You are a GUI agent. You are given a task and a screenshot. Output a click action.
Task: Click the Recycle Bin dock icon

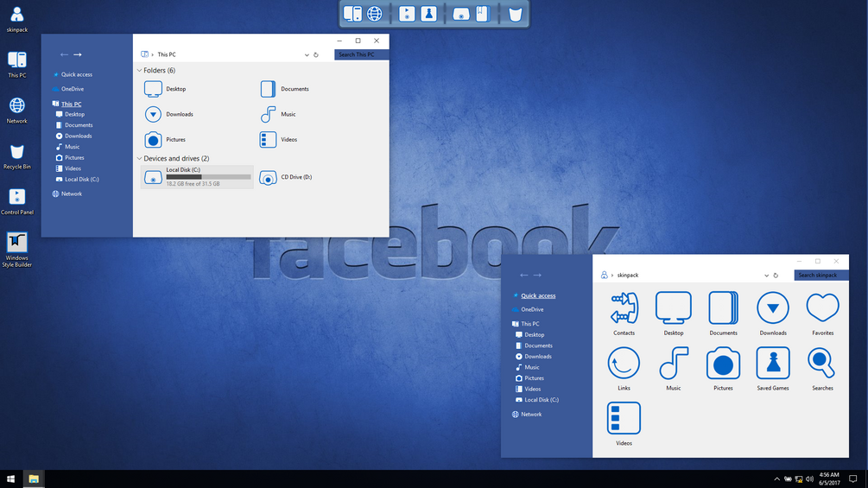(x=515, y=14)
